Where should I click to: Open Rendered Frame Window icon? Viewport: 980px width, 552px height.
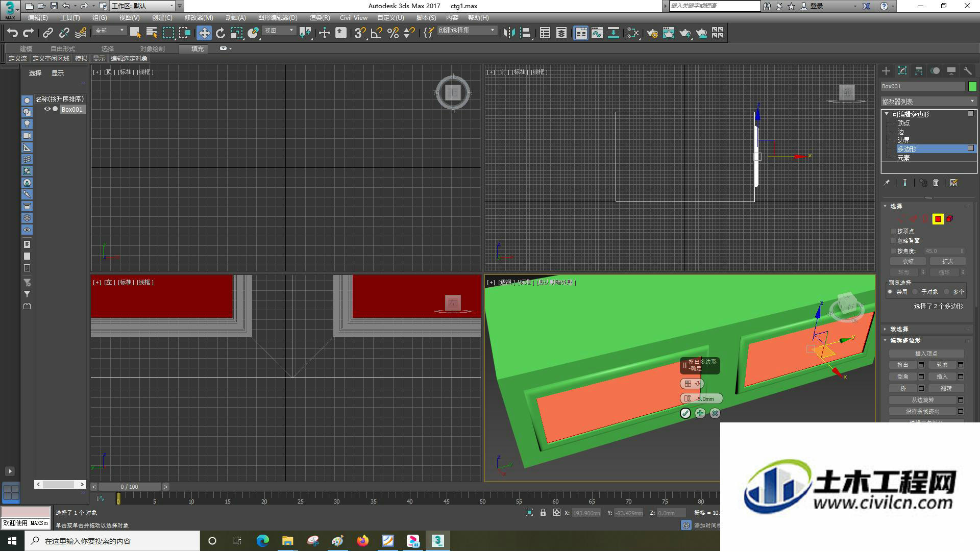(669, 33)
